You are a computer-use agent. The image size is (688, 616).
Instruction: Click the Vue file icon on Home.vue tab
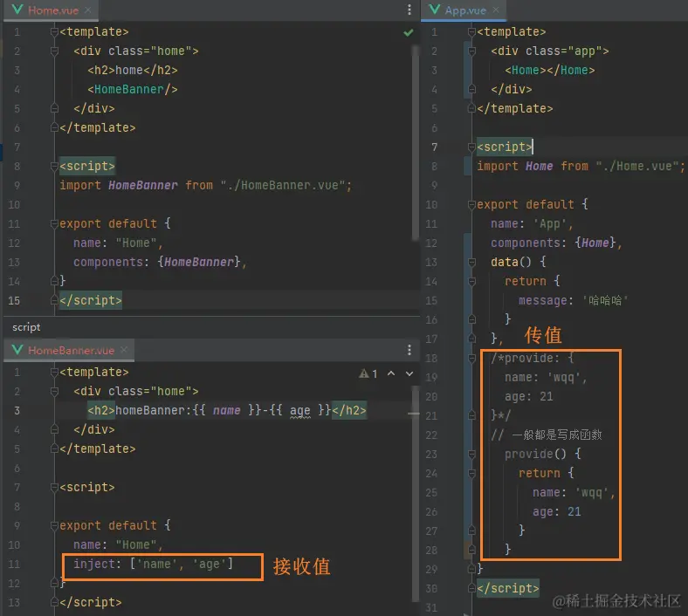point(17,10)
